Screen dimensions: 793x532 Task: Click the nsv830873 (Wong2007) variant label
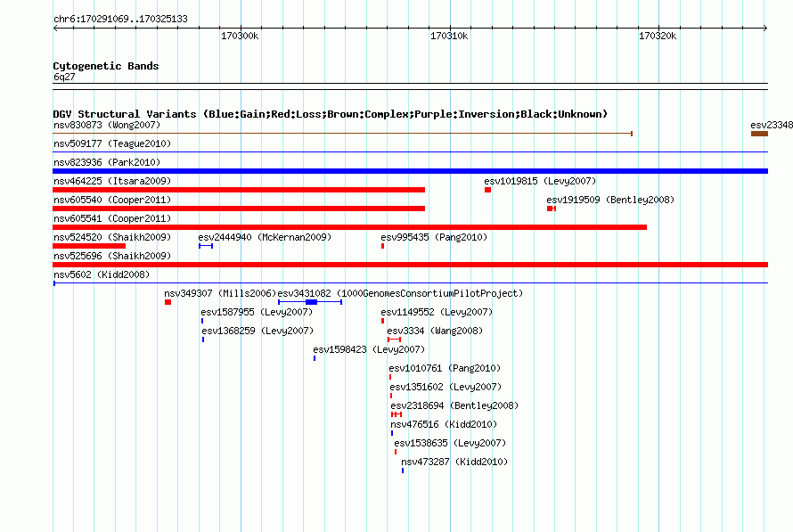[107, 125]
